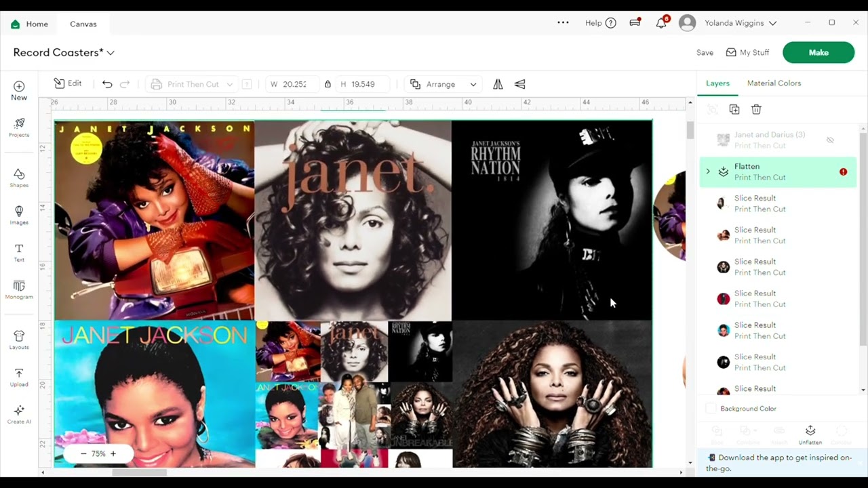Show the hidden Janet and Darius layer
This screenshot has height=488, width=868.
pyautogui.click(x=830, y=140)
